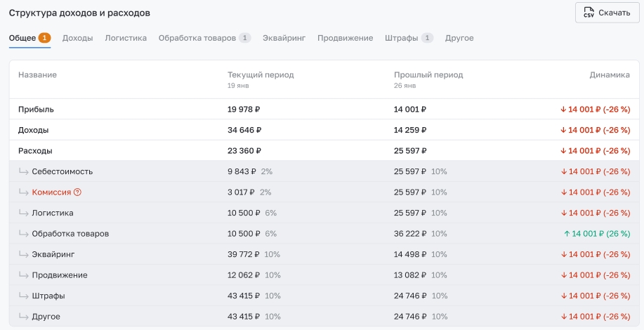Select the Расходы row
This screenshot has width=644, height=330.
[x=35, y=151]
